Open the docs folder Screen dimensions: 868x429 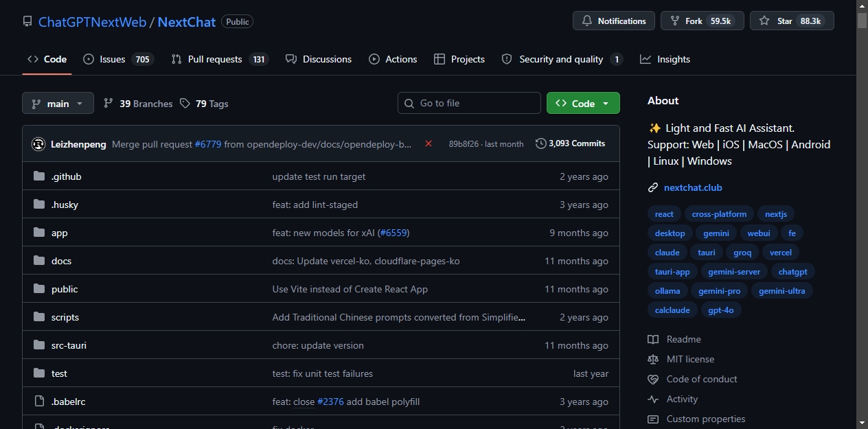tap(61, 261)
